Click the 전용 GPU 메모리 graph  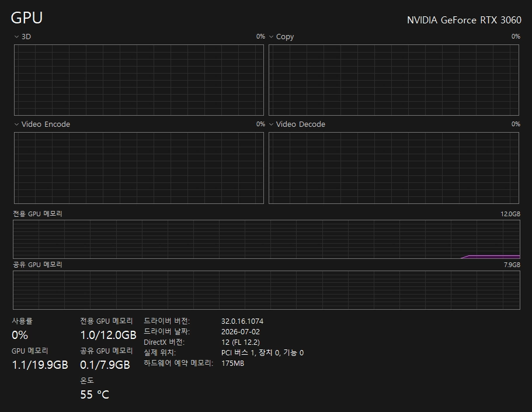click(266, 240)
